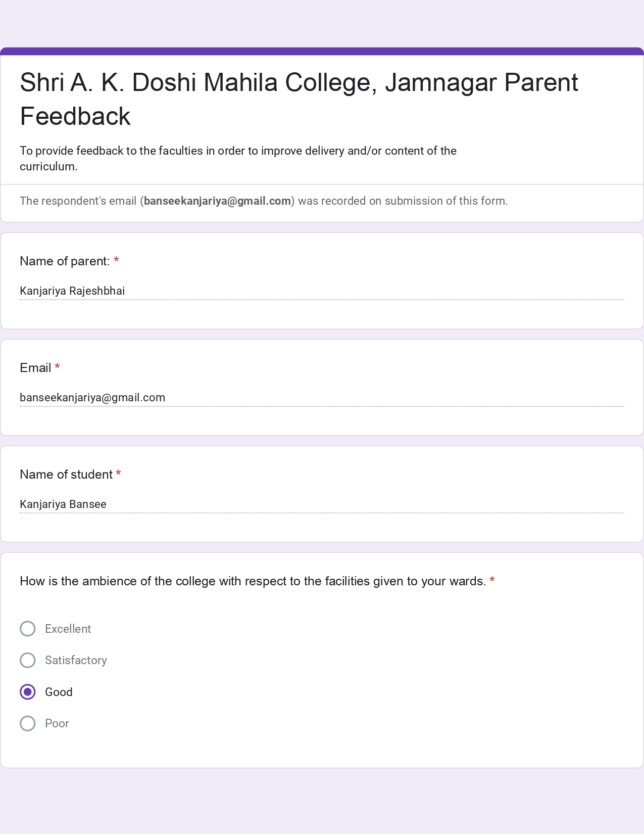Choose the Satisfactory ambience option
The height and width of the screenshot is (834, 644).
[28, 660]
